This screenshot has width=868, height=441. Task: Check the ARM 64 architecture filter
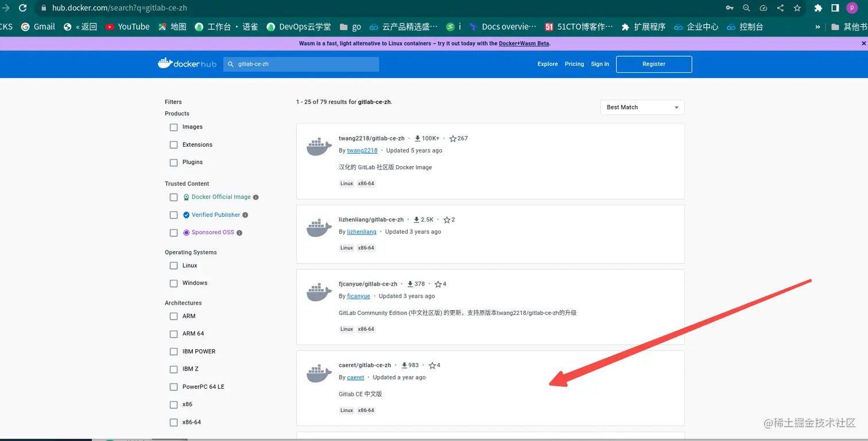click(x=173, y=334)
